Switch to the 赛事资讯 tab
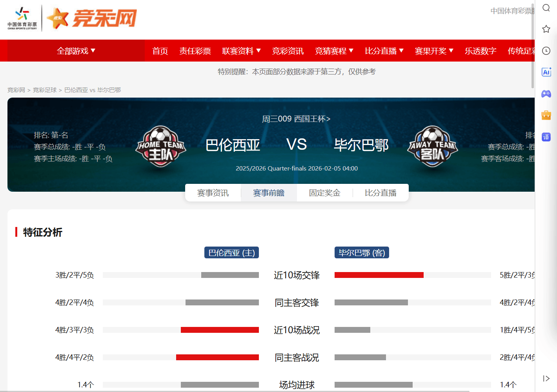 [213, 193]
